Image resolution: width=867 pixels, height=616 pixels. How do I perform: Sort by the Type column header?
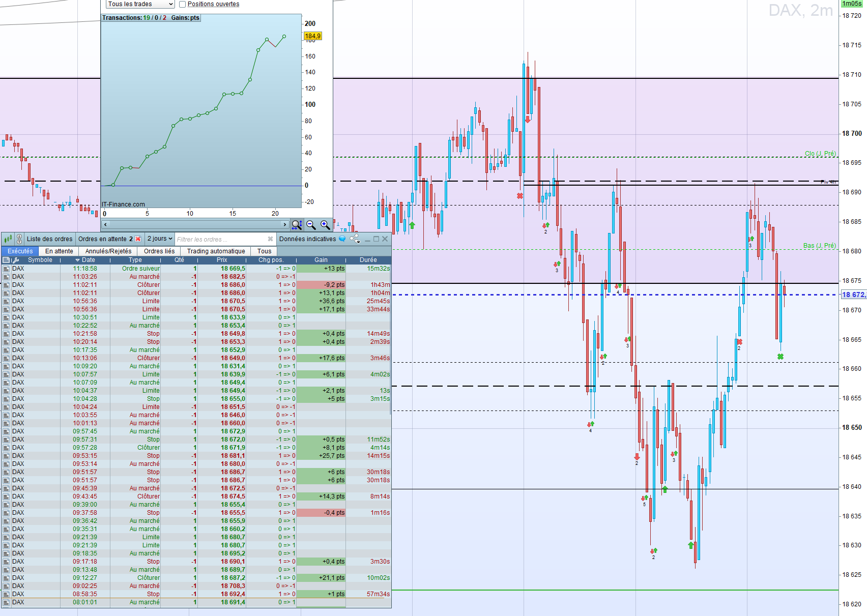click(x=135, y=260)
